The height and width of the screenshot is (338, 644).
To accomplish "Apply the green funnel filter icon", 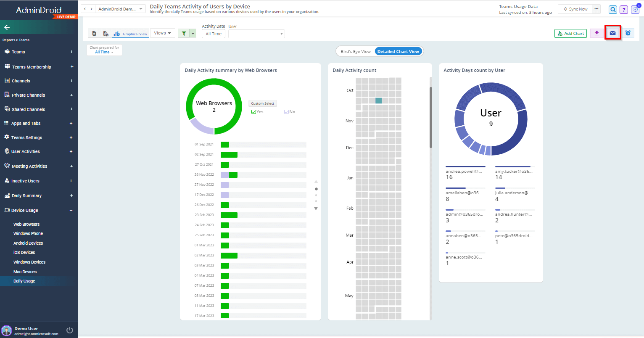I will click(x=184, y=33).
